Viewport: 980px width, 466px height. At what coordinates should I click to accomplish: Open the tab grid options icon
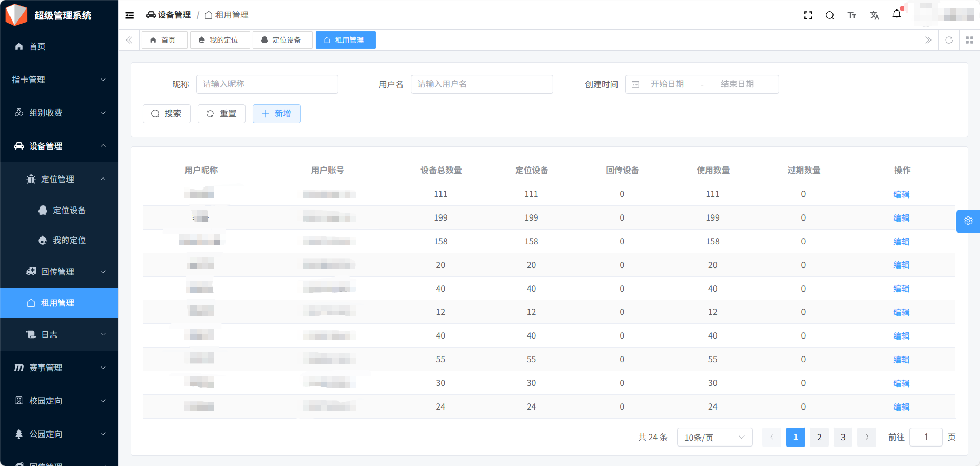coord(969,40)
